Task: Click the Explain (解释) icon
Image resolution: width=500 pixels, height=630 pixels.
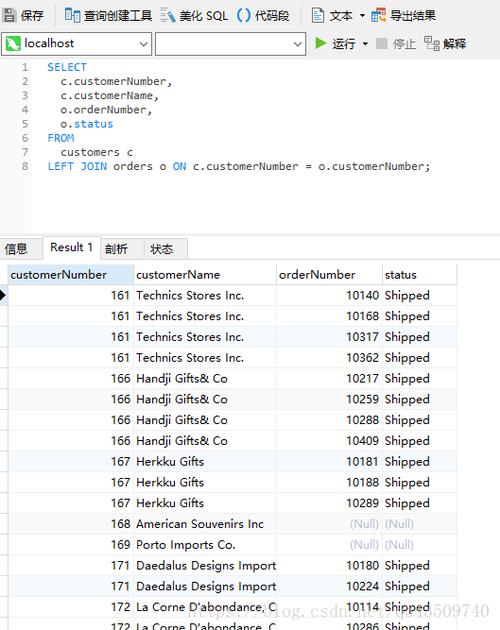Action: point(432,43)
